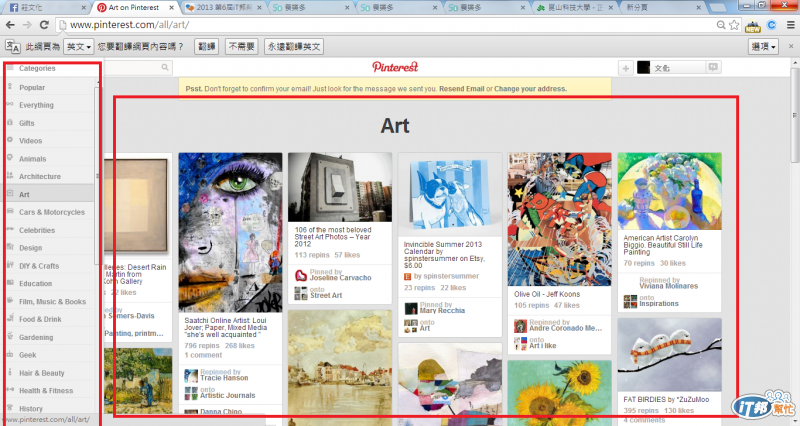
Task: Click Street Art board link
Action: pos(326,295)
